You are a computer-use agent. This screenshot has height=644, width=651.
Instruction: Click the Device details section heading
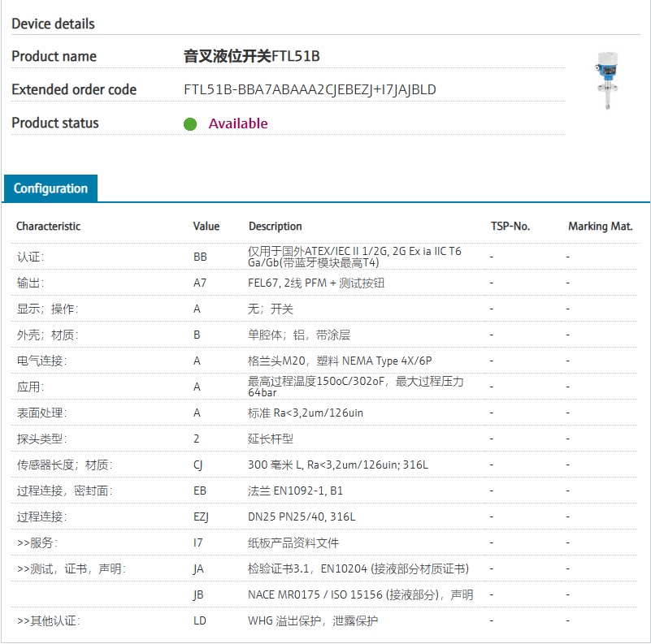click(x=53, y=24)
